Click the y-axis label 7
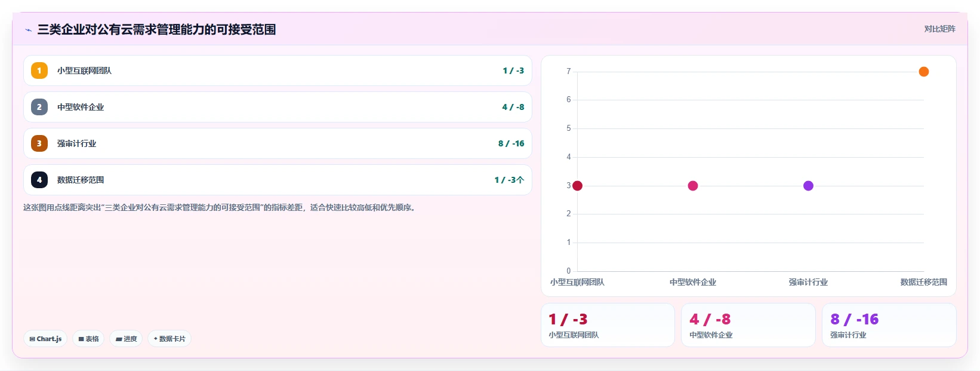The height and width of the screenshot is (371, 980). pos(569,72)
